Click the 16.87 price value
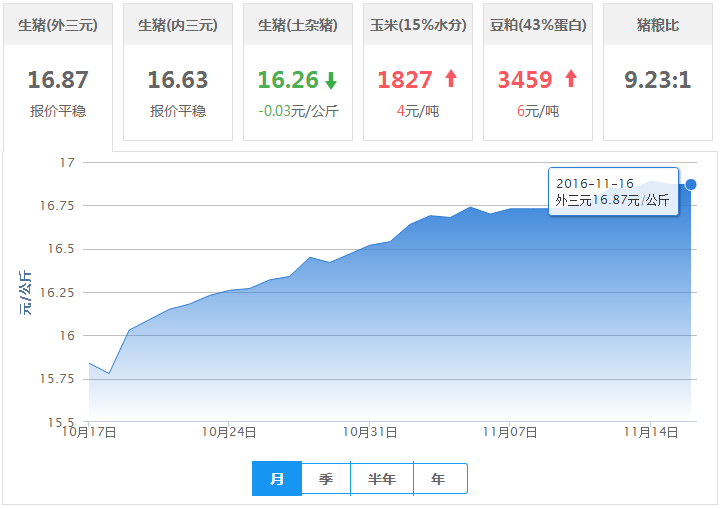The image size is (722, 508). click(58, 80)
